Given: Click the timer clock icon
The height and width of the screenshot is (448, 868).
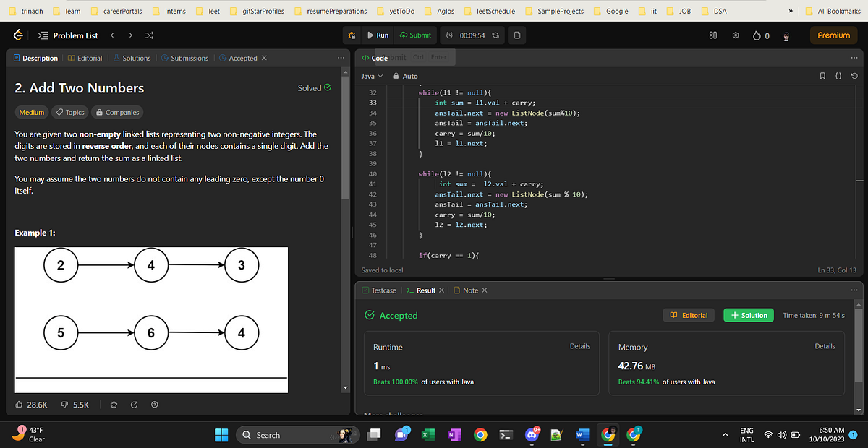Looking at the screenshot, I should click(x=449, y=35).
